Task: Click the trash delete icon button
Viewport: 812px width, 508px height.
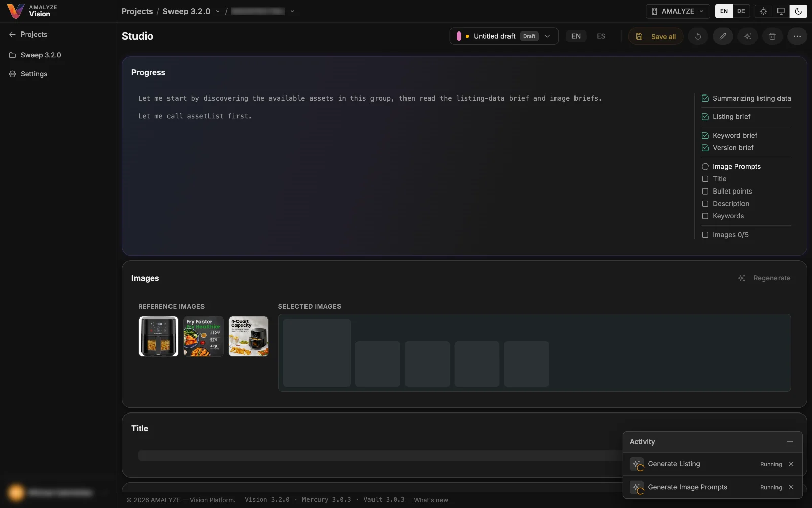Action: tap(772, 36)
